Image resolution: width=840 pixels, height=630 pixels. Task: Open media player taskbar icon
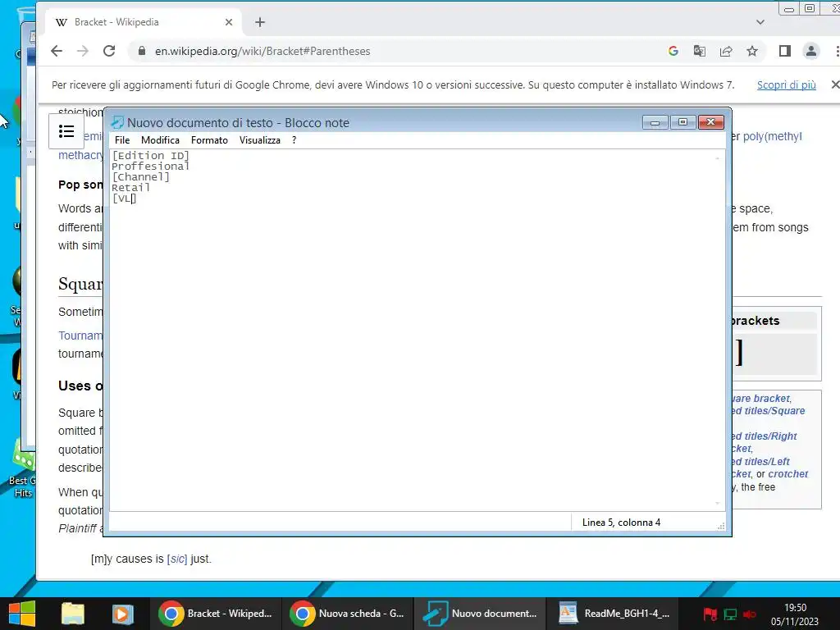(123, 614)
